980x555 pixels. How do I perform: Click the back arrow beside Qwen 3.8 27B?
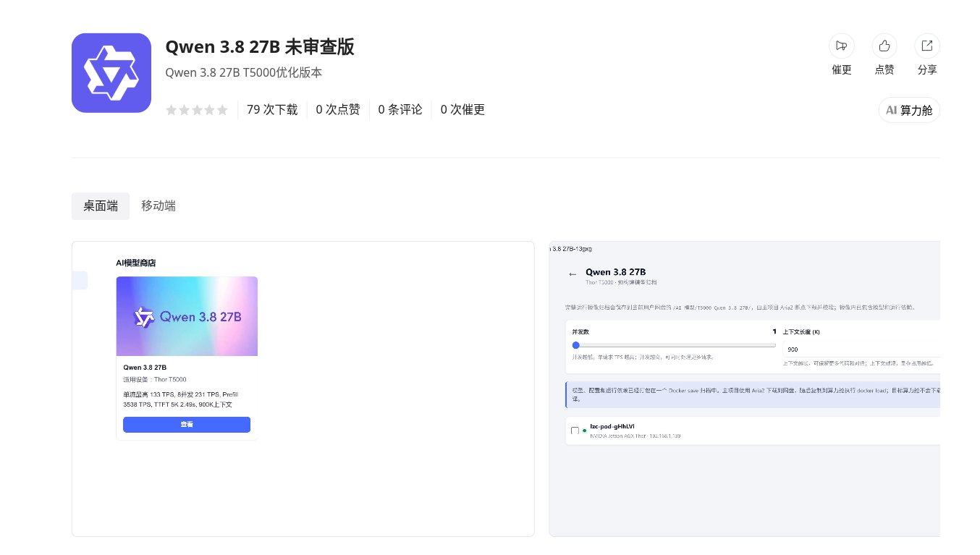[x=573, y=274]
